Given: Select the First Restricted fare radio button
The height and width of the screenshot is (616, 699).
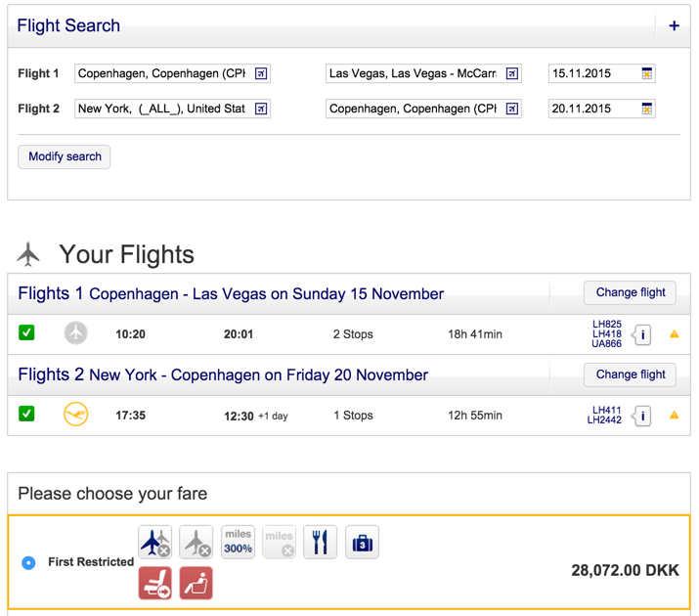Looking at the screenshot, I should (x=28, y=562).
